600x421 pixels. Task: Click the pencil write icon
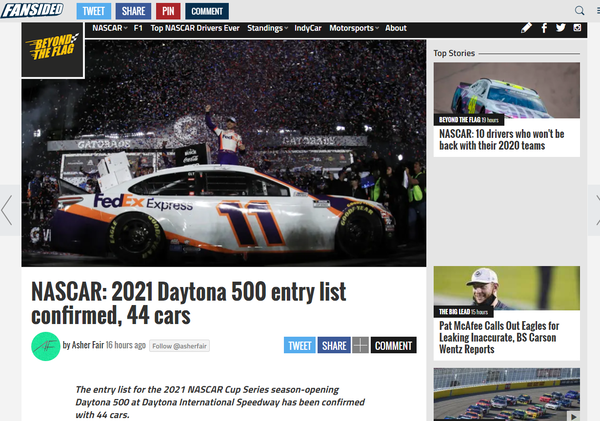click(526, 28)
